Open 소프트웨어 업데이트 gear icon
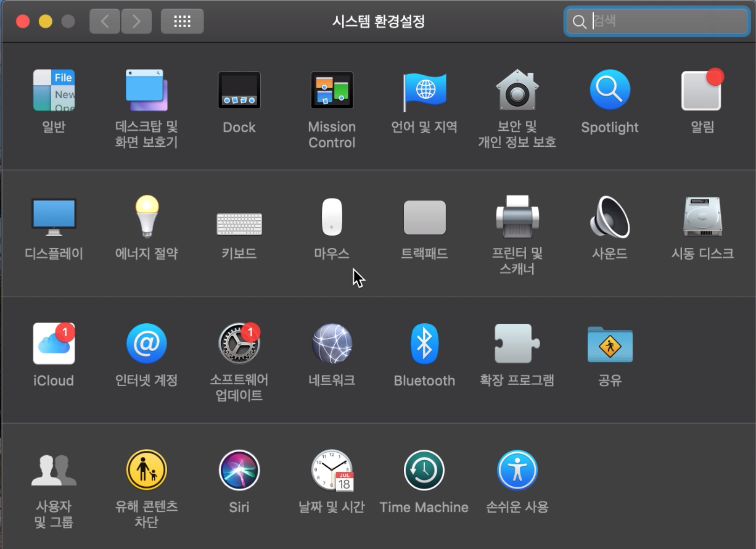 tap(239, 344)
